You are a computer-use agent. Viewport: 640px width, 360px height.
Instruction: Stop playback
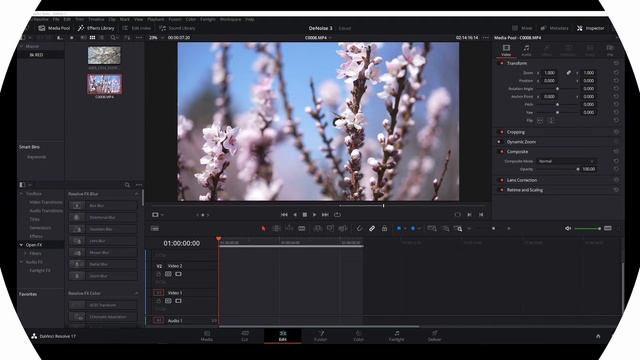(304, 215)
